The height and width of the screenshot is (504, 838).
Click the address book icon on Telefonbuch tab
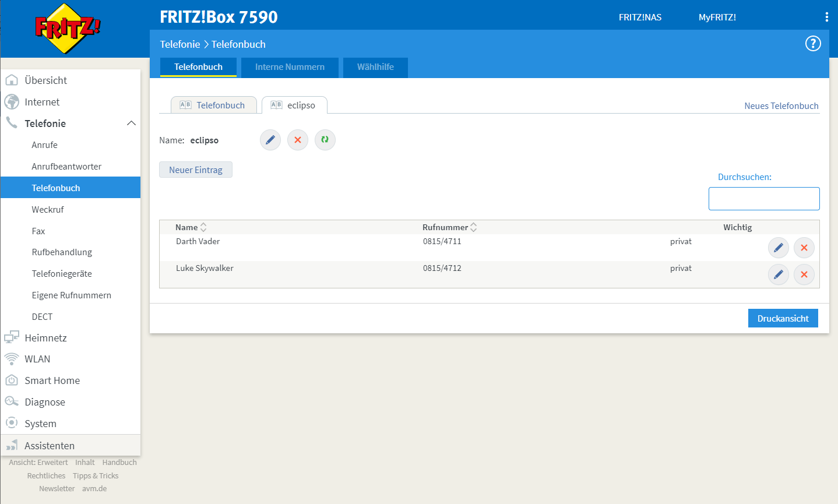point(185,105)
